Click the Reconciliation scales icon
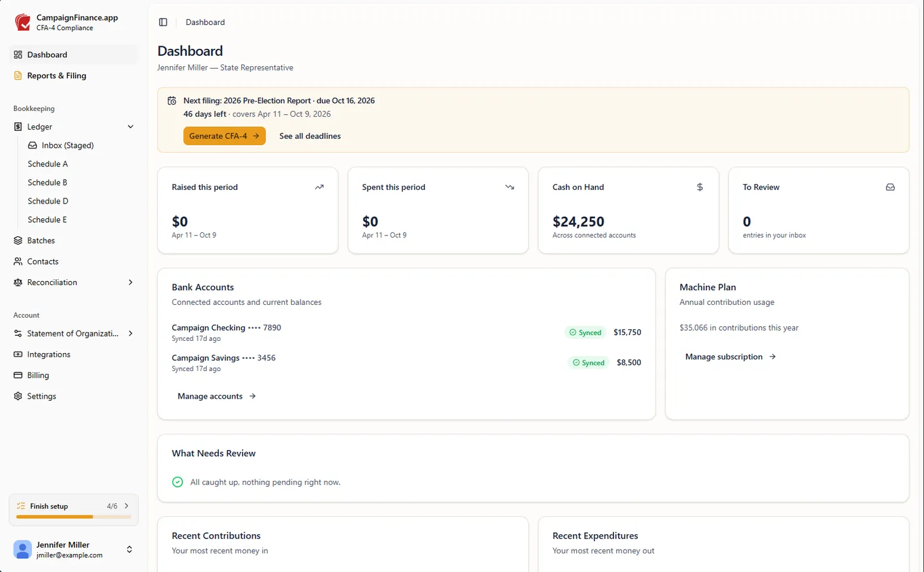 click(18, 282)
